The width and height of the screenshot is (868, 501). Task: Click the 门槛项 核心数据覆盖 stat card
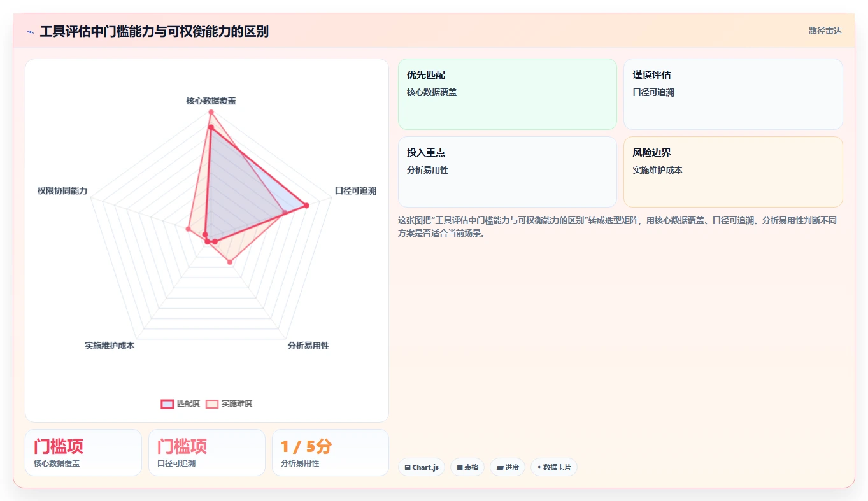point(83,453)
